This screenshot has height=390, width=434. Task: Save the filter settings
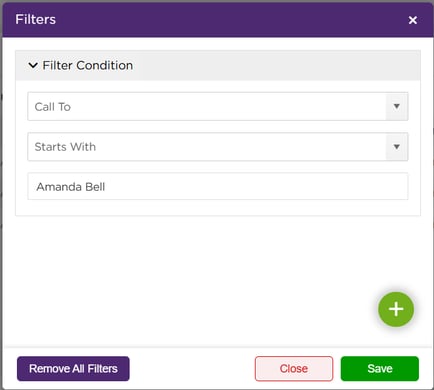[380, 369]
